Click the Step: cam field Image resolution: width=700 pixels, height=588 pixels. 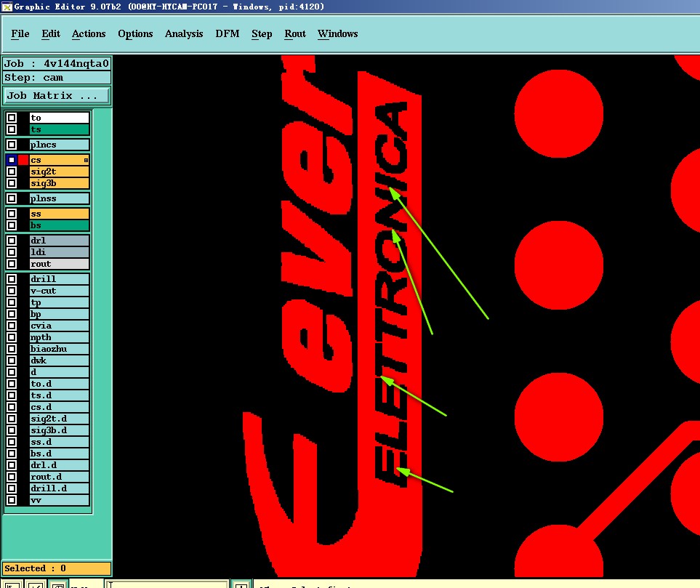pyautogui.click(x=57, y=78)
